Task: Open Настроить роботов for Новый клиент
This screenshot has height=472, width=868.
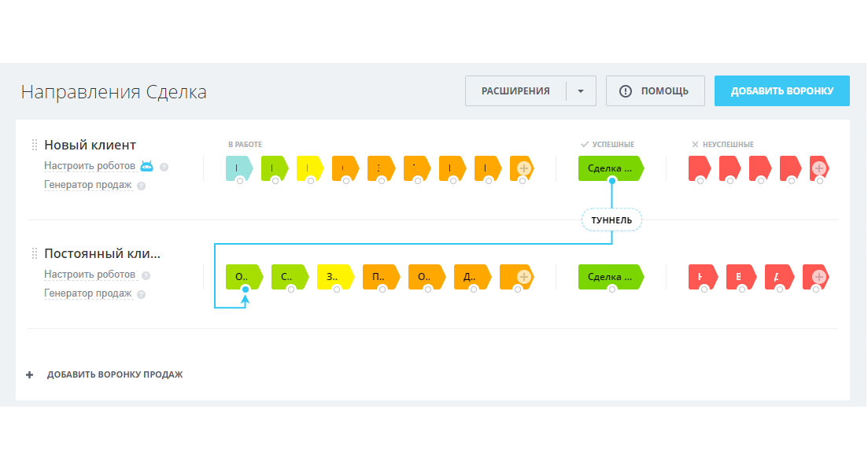Action: click(x=90, y=166)
